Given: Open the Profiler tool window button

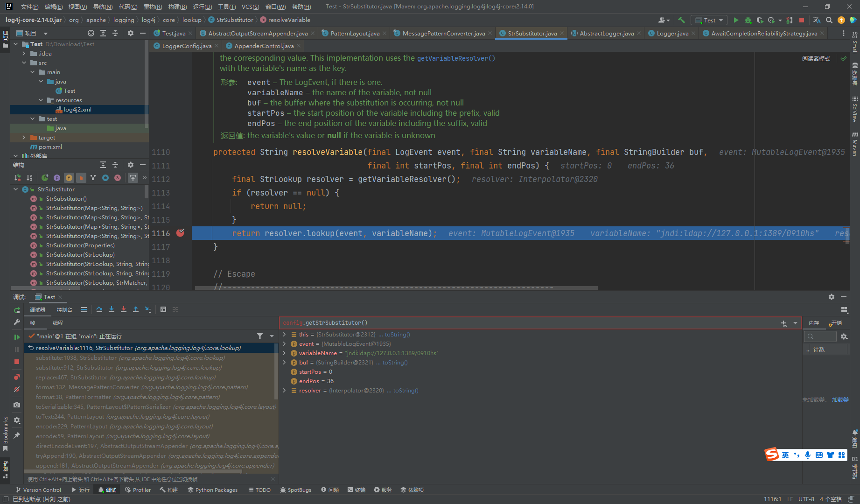Looking at the screenshot, I should click(138, 490).
